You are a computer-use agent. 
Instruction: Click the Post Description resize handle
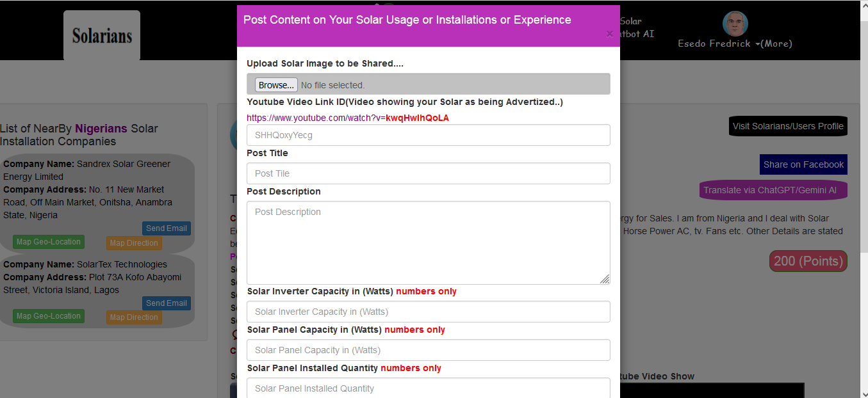tap(605, 279)
